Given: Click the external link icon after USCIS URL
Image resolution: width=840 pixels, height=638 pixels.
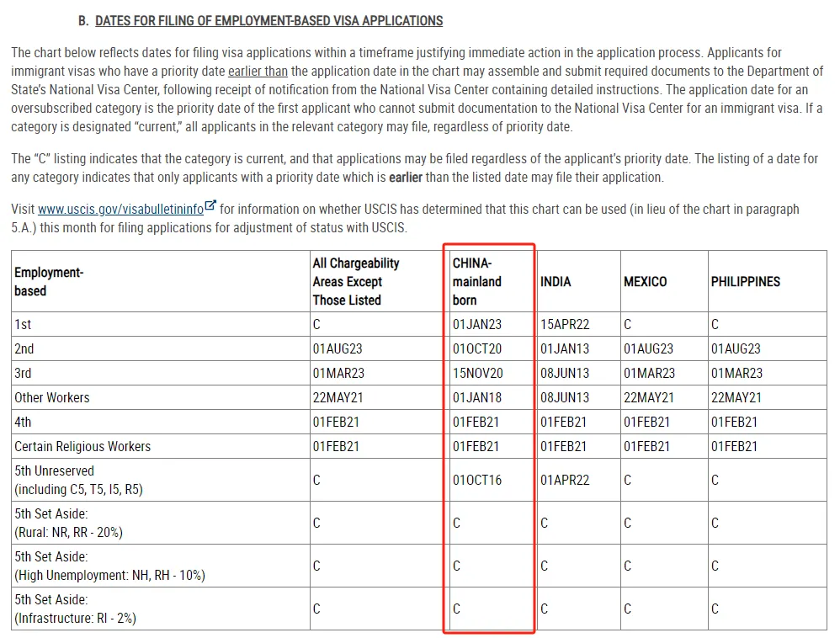Looking at the screenshot, I should click(x=210, y=206).
